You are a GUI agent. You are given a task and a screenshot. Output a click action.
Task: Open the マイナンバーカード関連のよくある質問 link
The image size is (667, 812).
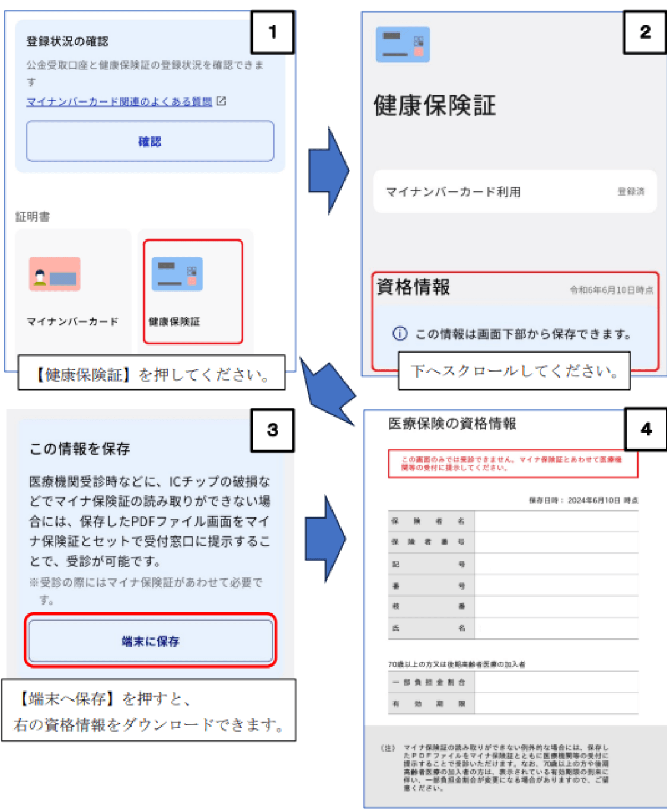click(117, 101)
